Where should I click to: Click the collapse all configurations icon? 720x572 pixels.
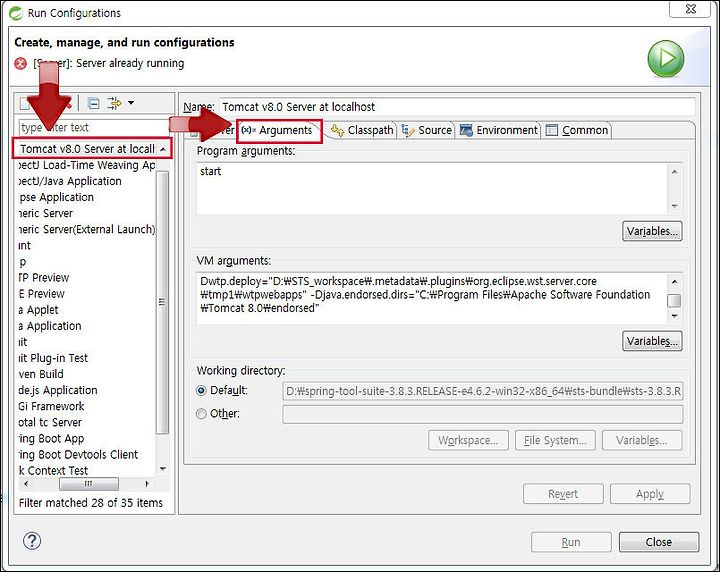coord(93,103)
